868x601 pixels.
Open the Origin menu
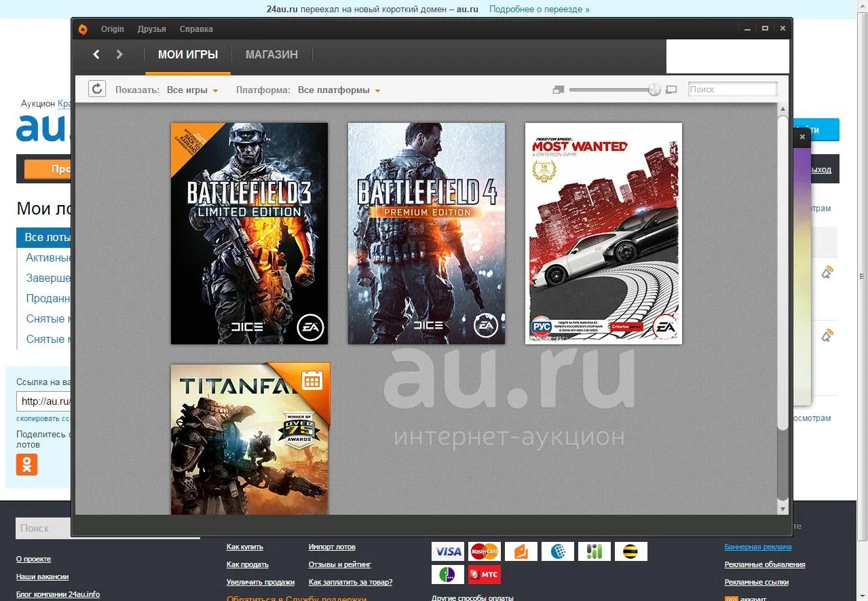(x=113, y=29)
